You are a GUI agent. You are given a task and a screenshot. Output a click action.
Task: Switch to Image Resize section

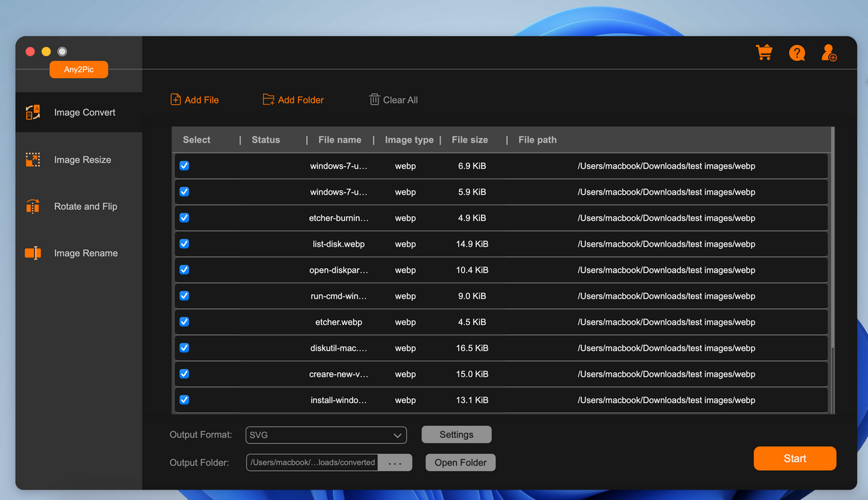tap(79, 159)
